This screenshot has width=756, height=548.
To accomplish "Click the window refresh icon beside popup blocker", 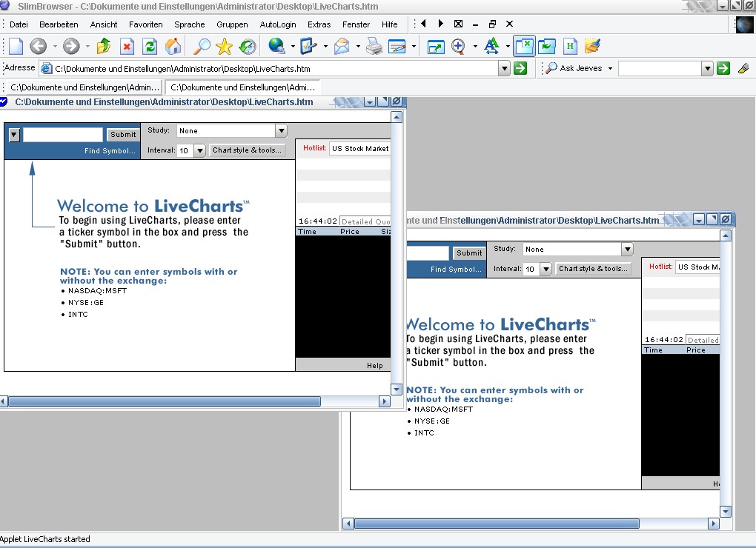I will pyautogui.click(x=547, y=46).
